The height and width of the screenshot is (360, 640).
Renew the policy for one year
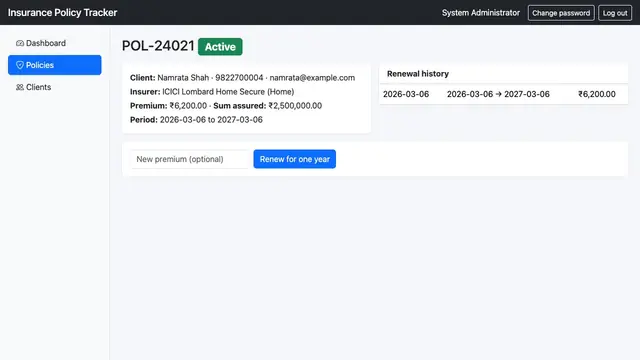295,159
